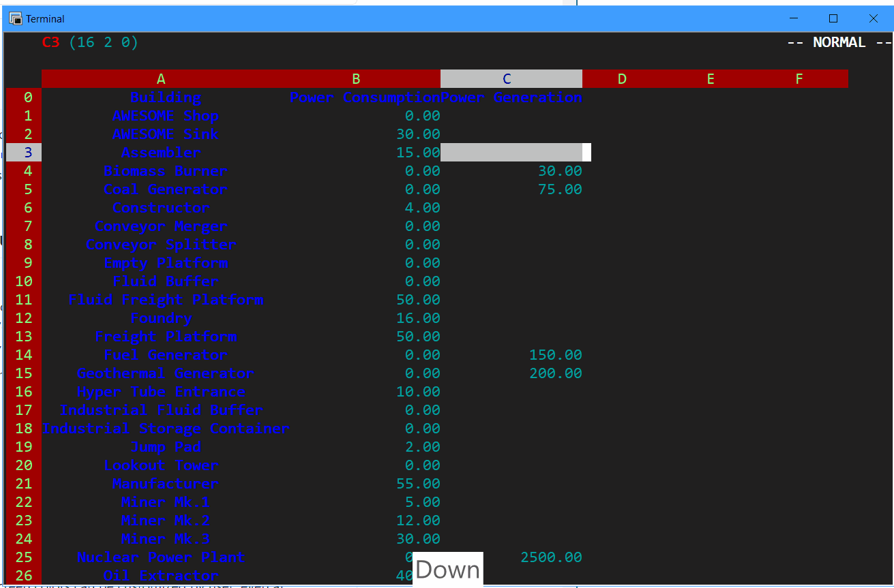Select the 'Foundry' cell

point(161,318)
